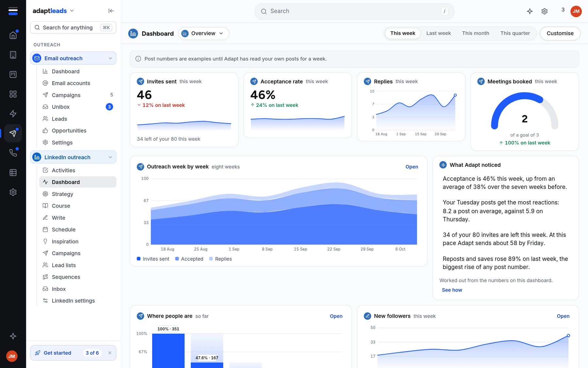588x368 pixels.
Task: Open the phone calls icon in rail
Action: click(x=13, y=153)
